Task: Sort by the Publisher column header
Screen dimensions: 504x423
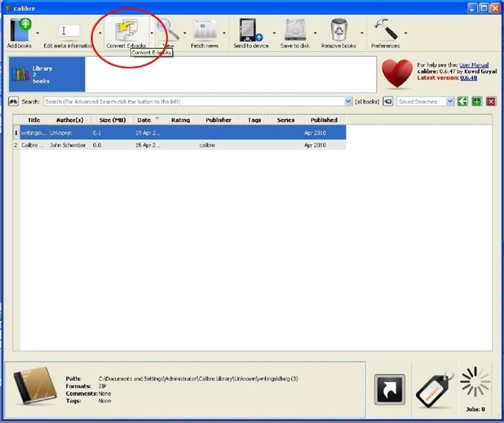Action: pyautogui.click(x=218, y=120)
